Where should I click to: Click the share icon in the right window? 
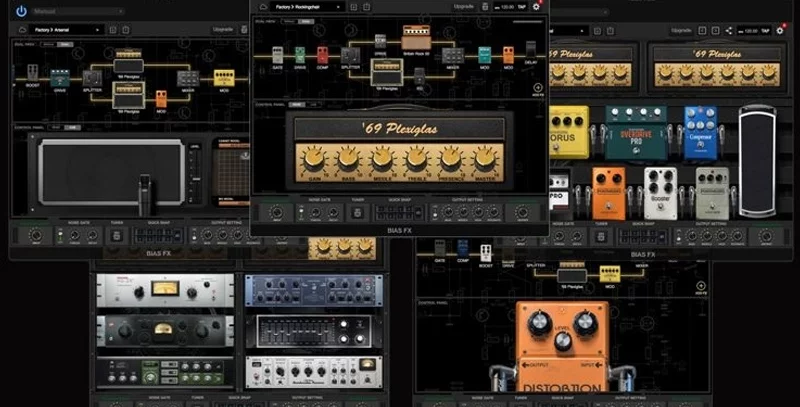tap(729, 31)
